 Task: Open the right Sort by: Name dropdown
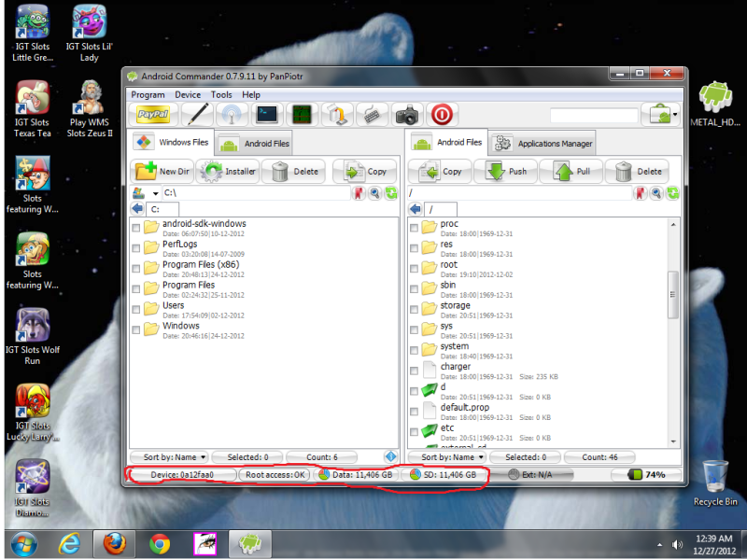tap(447, 457)
